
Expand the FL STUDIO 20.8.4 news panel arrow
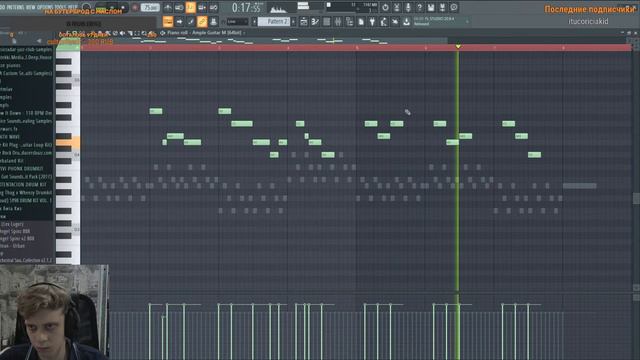(x=467, y=21)
